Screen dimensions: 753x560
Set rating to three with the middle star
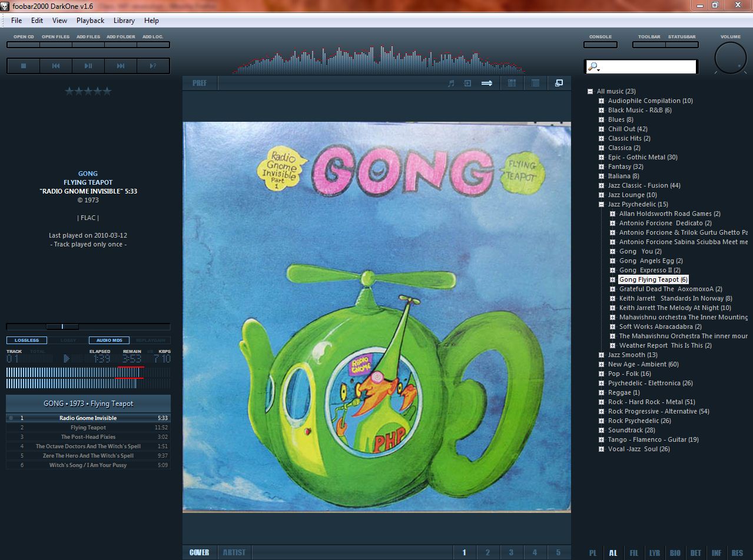pos(88,91)
